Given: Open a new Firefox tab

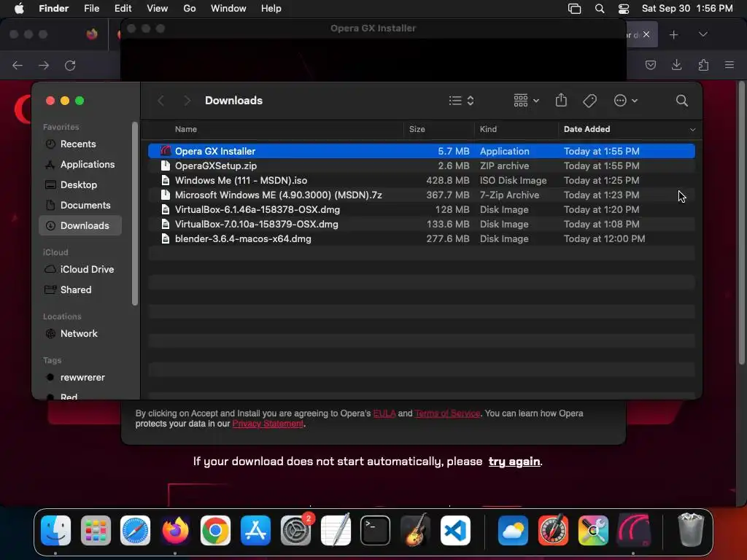Looking at the screenshot, I should pyautogui.click(x=673, y=34).
